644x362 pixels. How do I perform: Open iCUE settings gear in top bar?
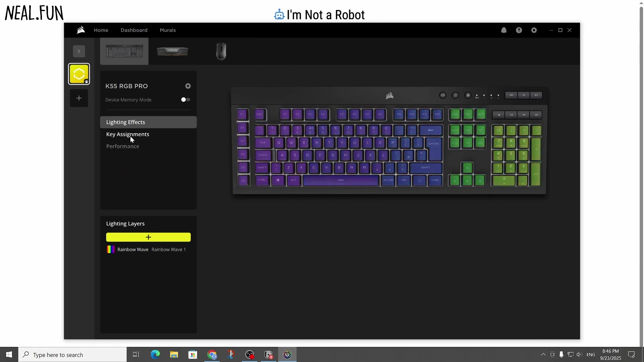534,30
